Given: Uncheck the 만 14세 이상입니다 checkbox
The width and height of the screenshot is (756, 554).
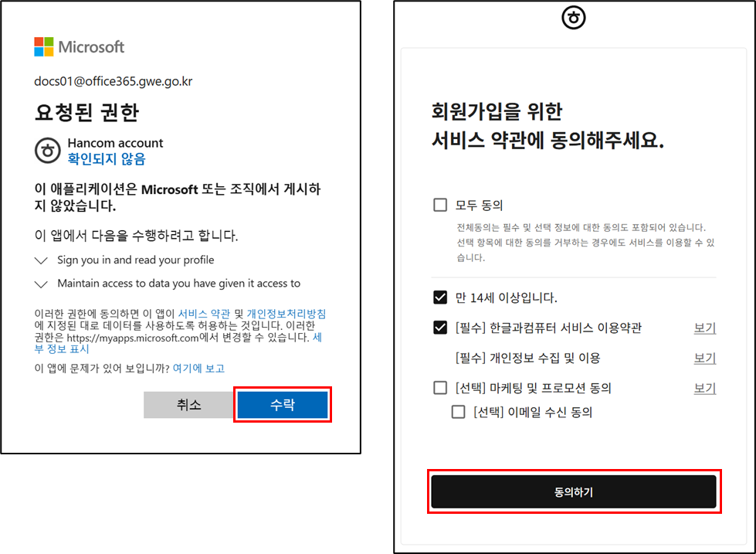Looking at the screenshot, I should [440, 297].
